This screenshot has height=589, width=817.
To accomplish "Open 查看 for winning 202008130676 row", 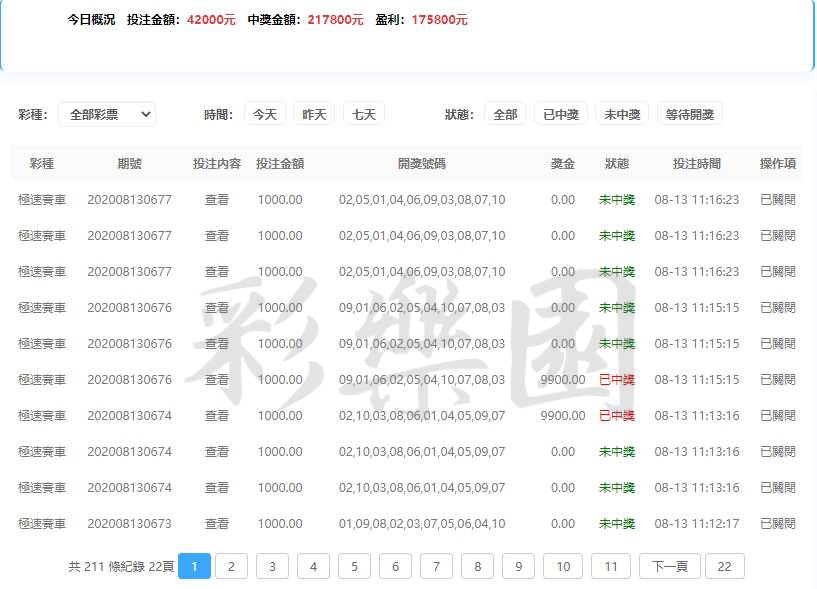I will click(217, 379).
